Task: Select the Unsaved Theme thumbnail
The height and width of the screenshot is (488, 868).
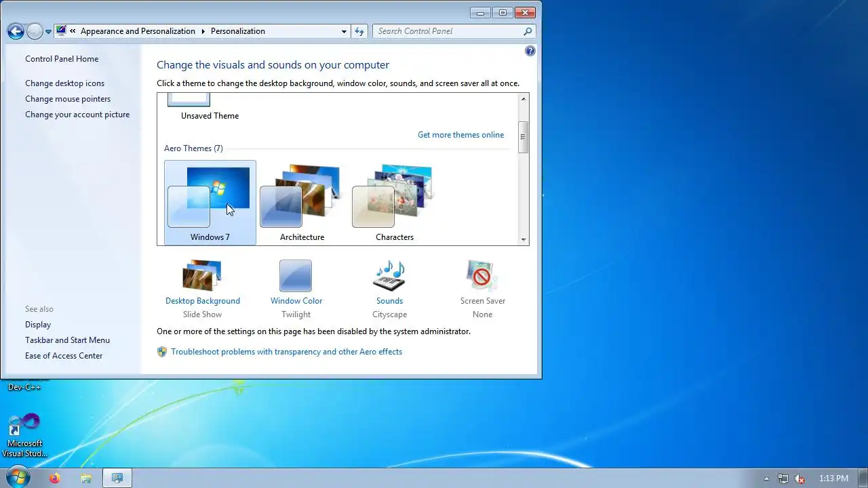Action: [x=189, y=100]
